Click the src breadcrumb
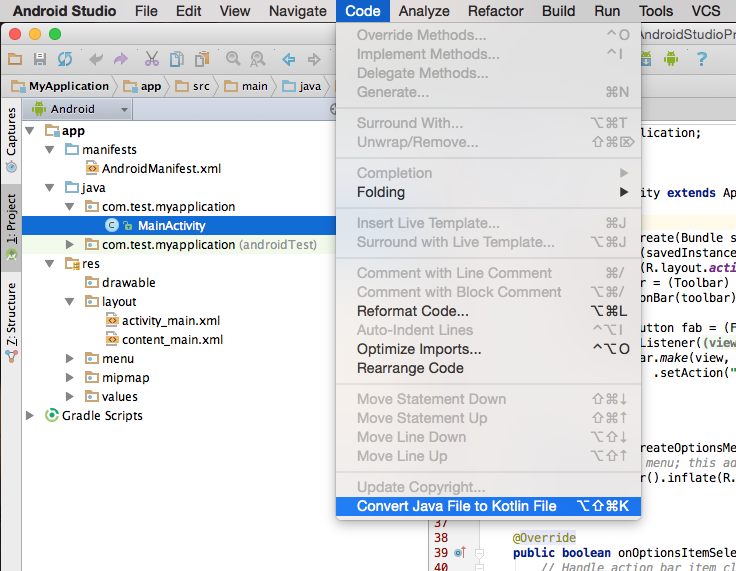This screenshot has height=571, width=736. point(193,86)
